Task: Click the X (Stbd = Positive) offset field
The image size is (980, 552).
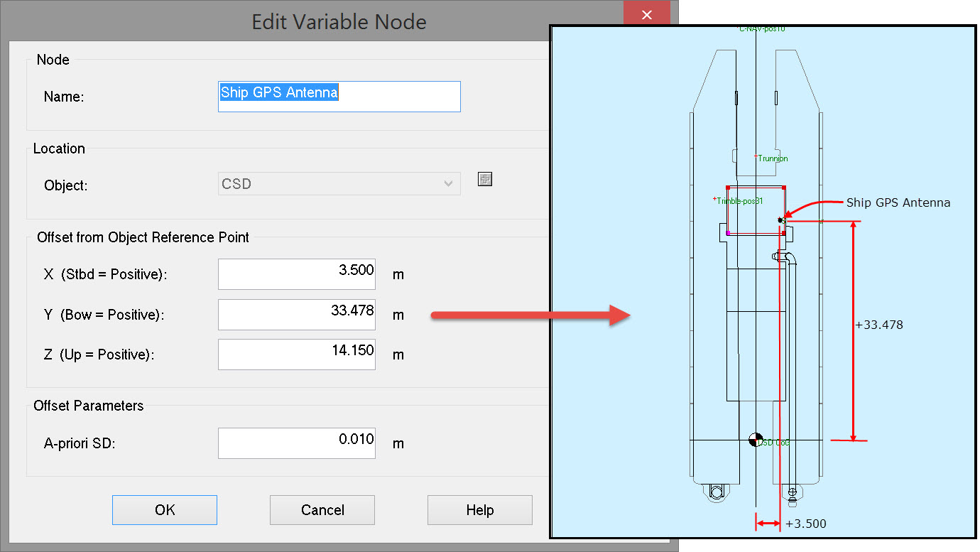Action: (x=296, y=274)
